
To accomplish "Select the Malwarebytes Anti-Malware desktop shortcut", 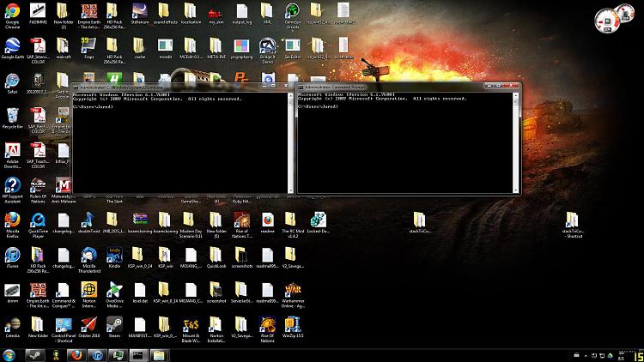I will click(x=64, y=190).
